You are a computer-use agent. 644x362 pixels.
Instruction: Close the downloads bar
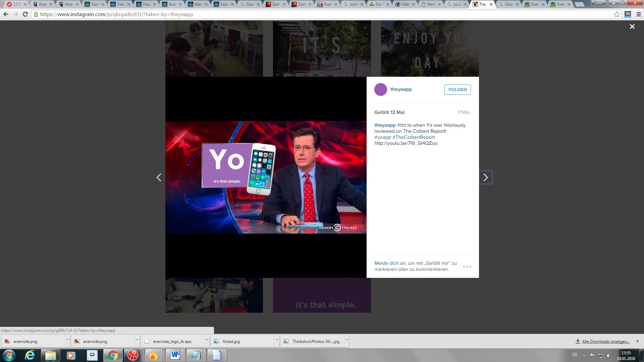(638, 341)
